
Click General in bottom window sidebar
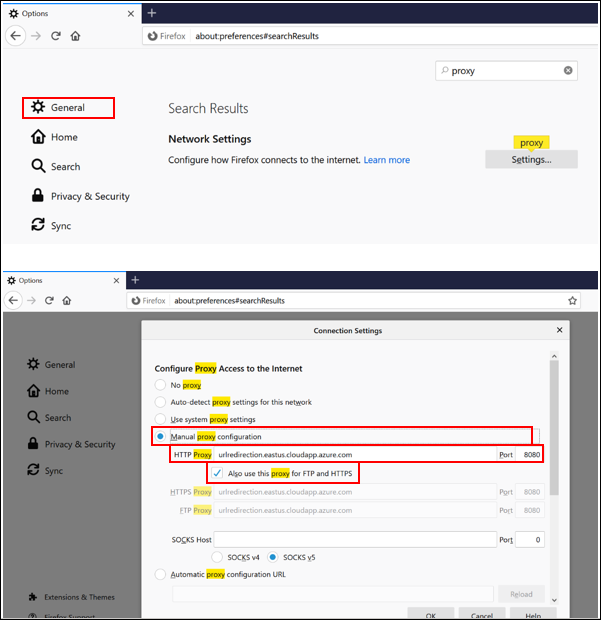(x=51, y=364)
